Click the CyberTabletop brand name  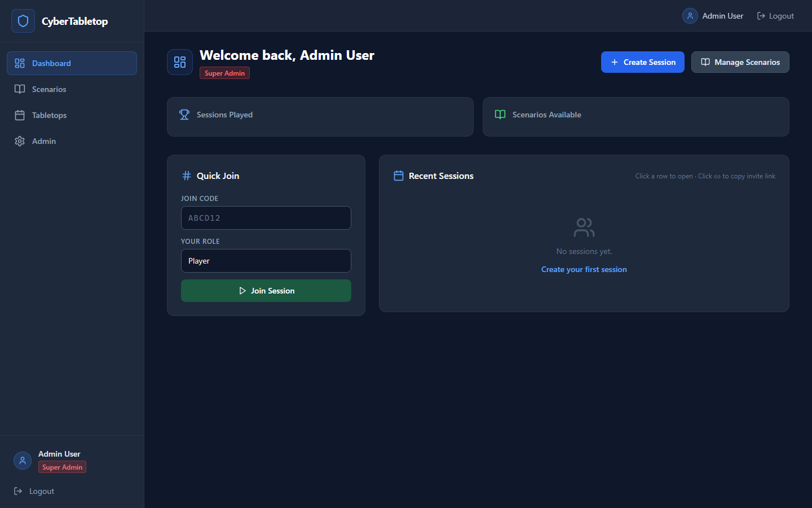(x=74, y=21)
